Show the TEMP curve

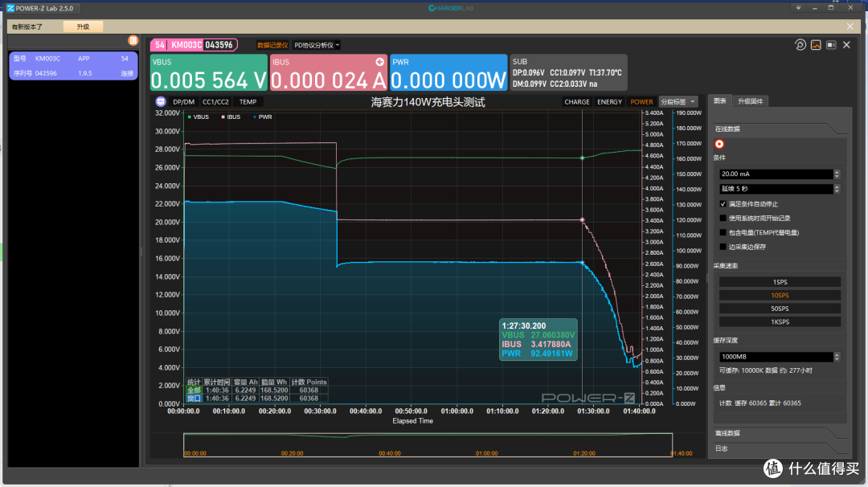248,102
